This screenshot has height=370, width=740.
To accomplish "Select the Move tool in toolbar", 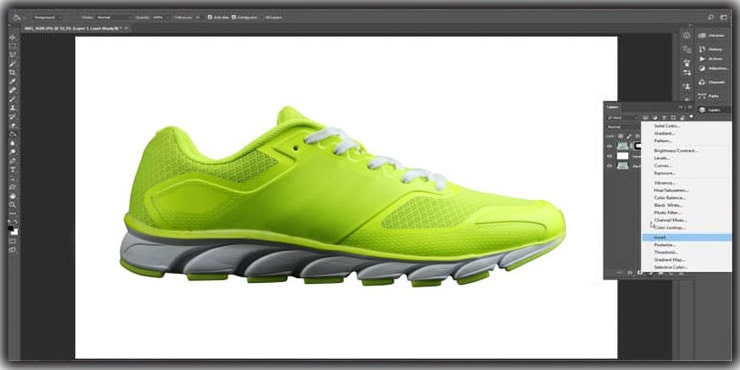I will (x=12, y=37).
